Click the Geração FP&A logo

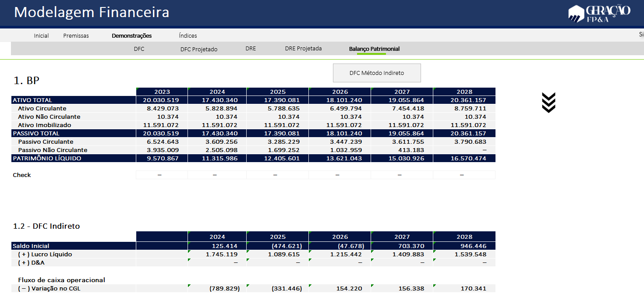click(599, 14)
